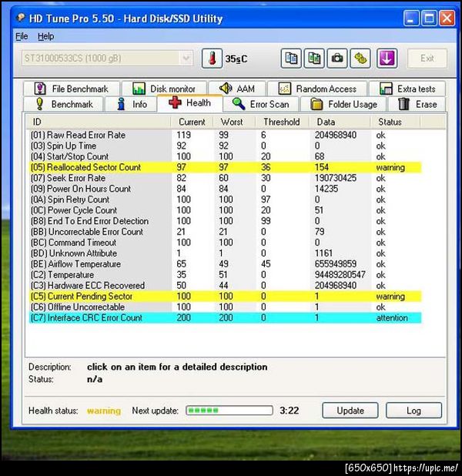Click the yellow warning health status text
Viewport: 462px width, 476px height.
click(104, 411)
